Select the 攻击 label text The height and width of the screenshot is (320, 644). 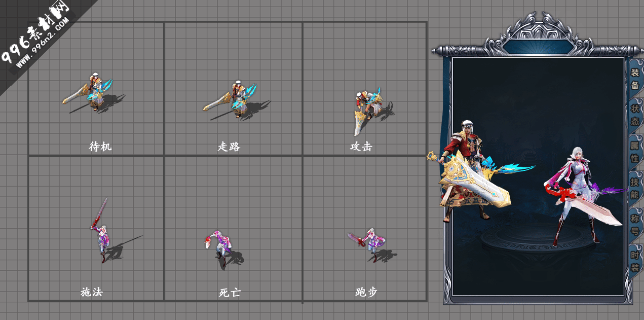pyautogui.click(x=361, y=147)
